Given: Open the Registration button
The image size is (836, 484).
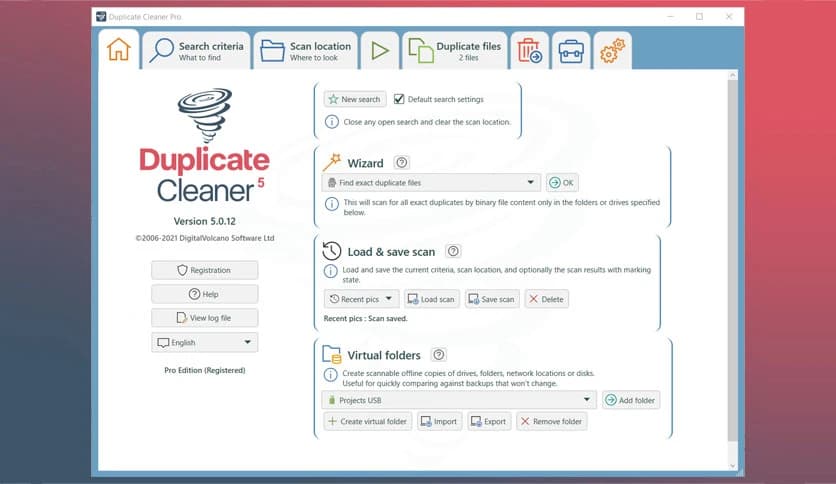Looking at the screenshot, I should [x=205, y=270].
